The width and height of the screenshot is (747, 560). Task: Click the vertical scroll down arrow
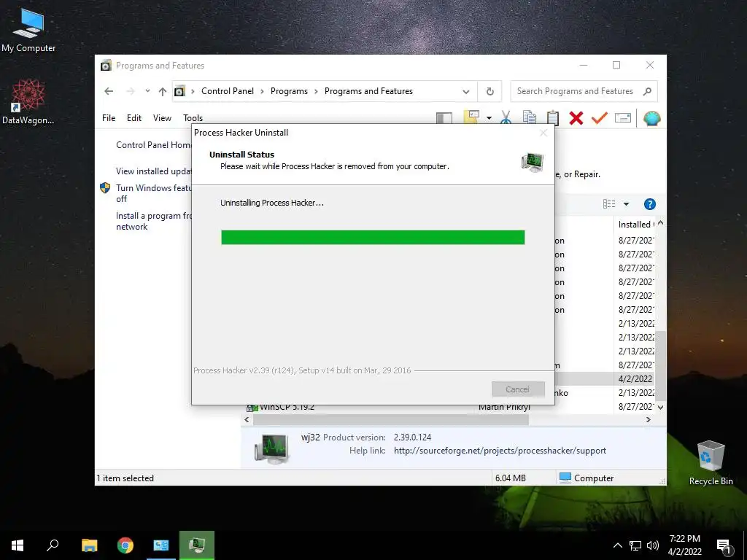[660, 407]
